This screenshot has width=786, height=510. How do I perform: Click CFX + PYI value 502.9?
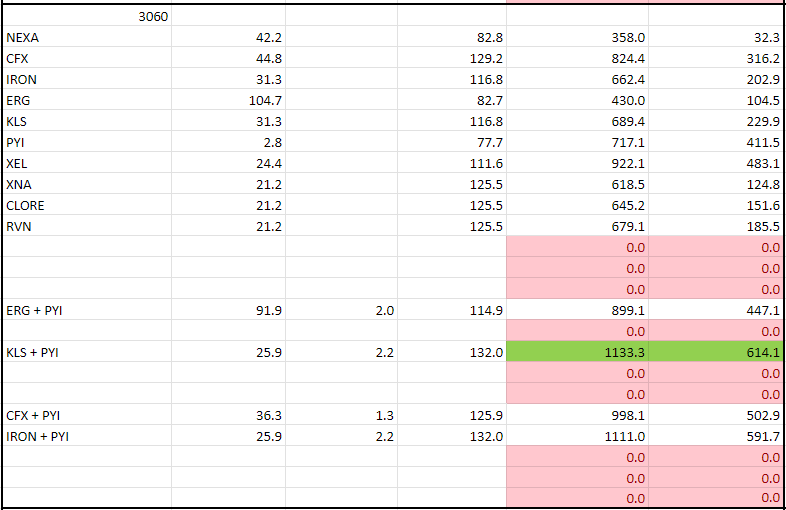click(716, 415)
